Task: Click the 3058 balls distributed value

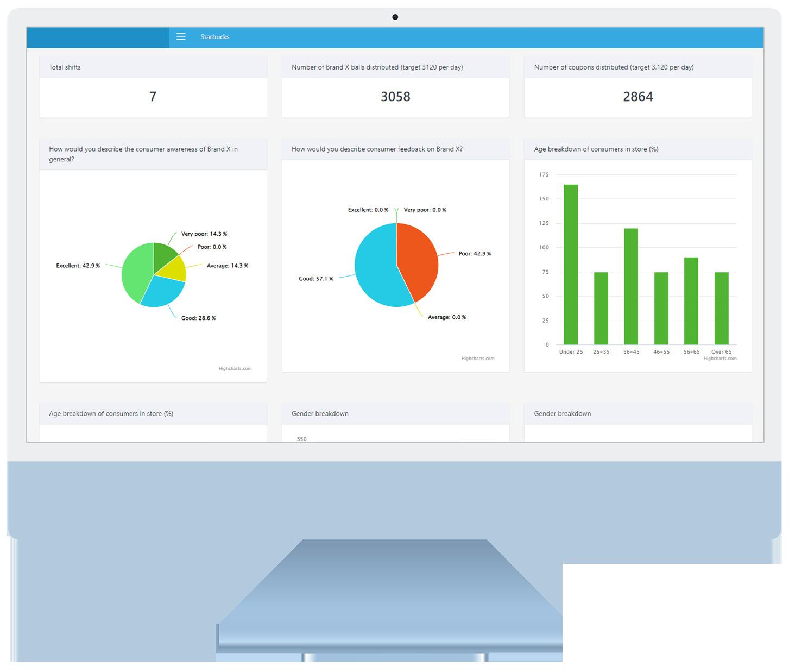Action: tap(395, 97)
